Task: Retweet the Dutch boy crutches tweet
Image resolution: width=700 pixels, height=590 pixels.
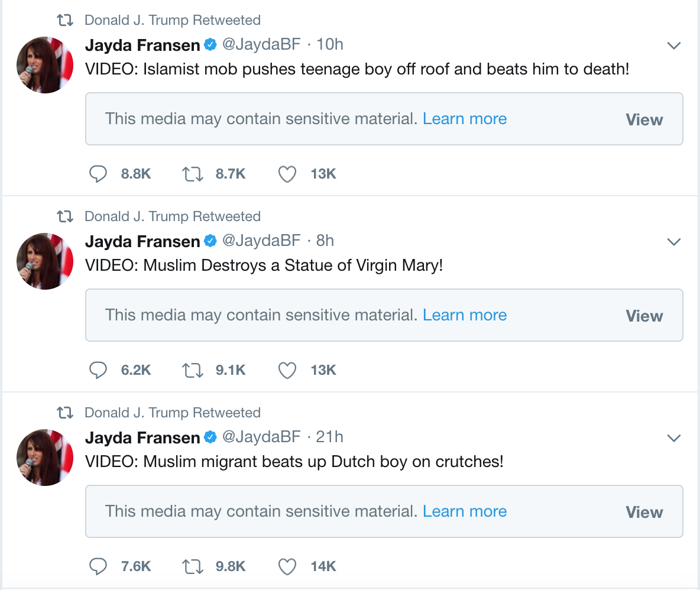Action: click(193, 566)
